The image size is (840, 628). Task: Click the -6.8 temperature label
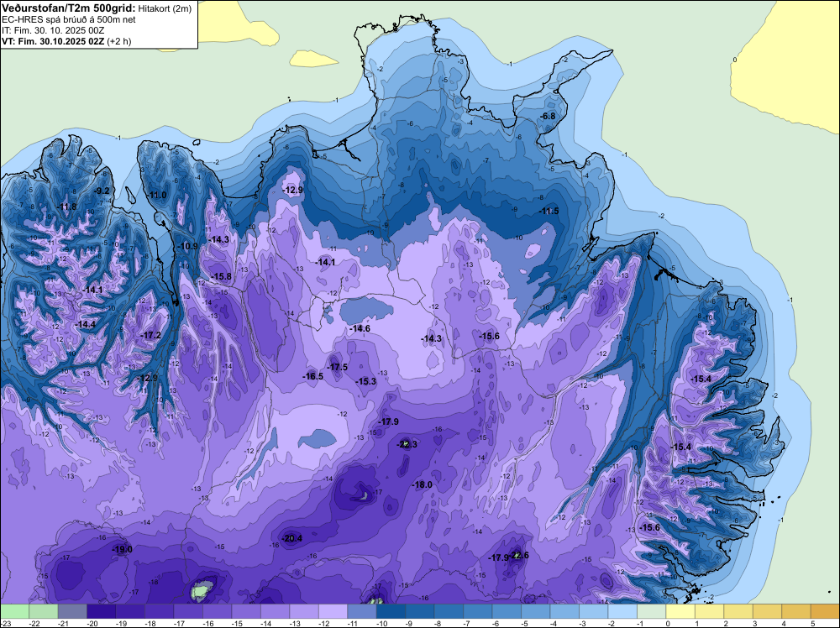(548, 116)
